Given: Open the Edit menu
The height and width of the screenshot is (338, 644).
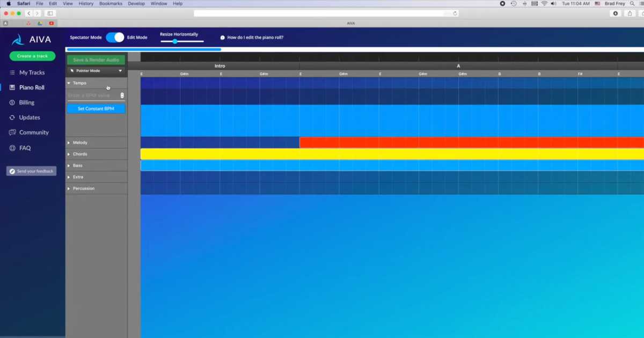Looking at the screenshot, I should [53, 3].
